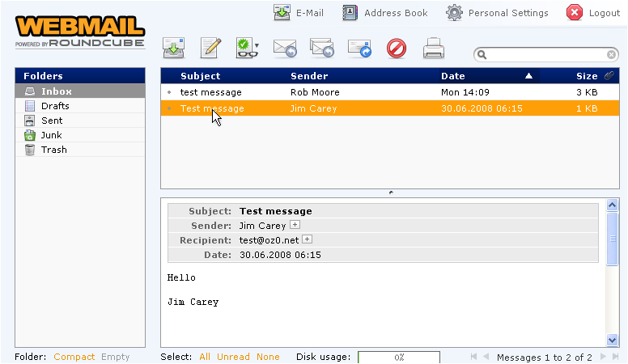628x364 pixels.
Task: Select Unread messages link
Action: [x=233, y=357]
